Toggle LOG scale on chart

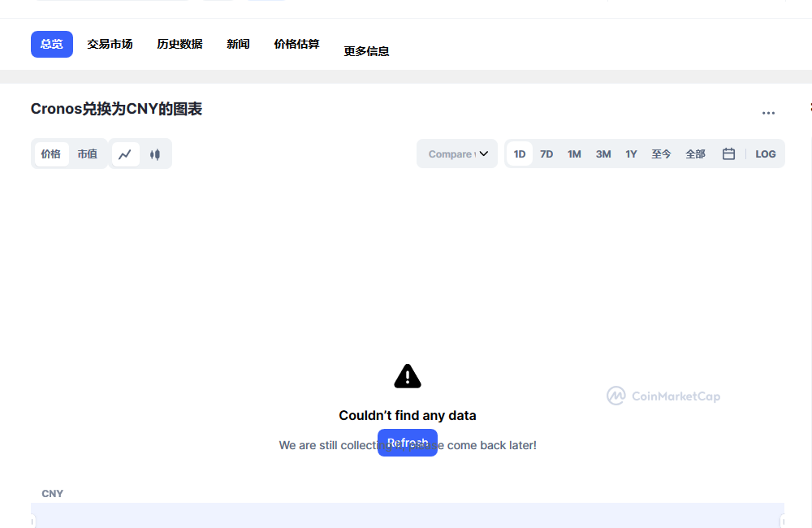coord(766,154)
